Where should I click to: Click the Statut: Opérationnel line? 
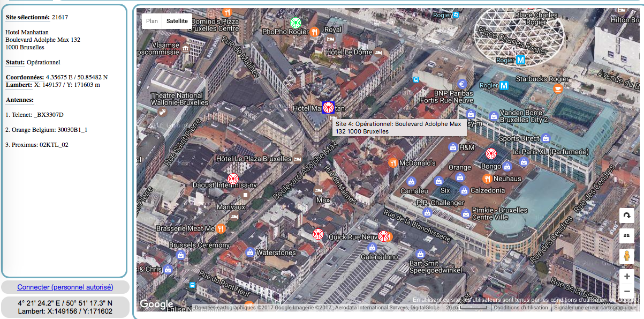[x=33, y=62]
